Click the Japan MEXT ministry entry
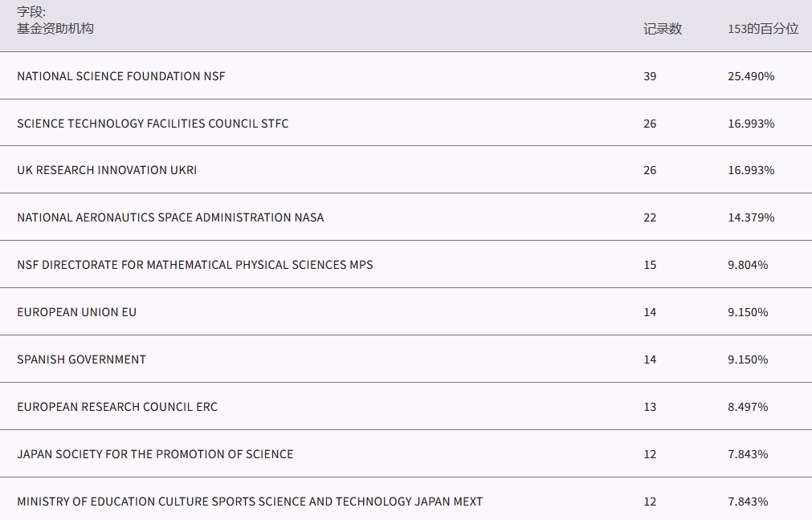This screenshot has height=520, width=812. click(x=250, y=502)
